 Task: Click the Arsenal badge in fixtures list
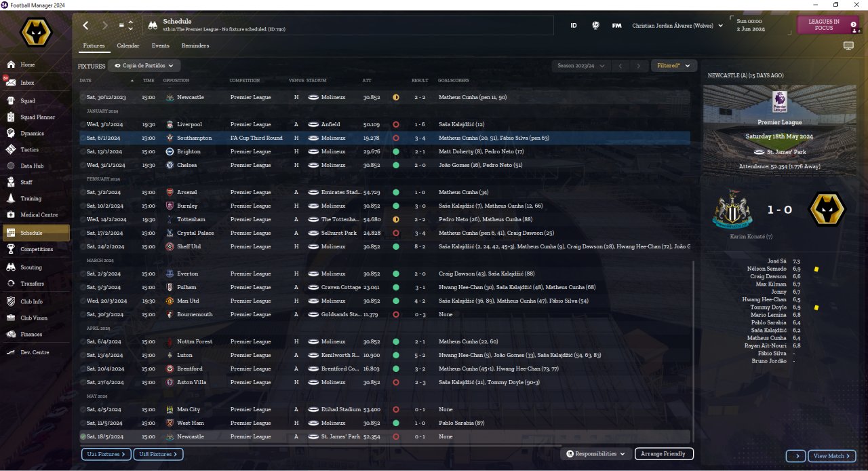pyautogui.click(x=170, y=192)
